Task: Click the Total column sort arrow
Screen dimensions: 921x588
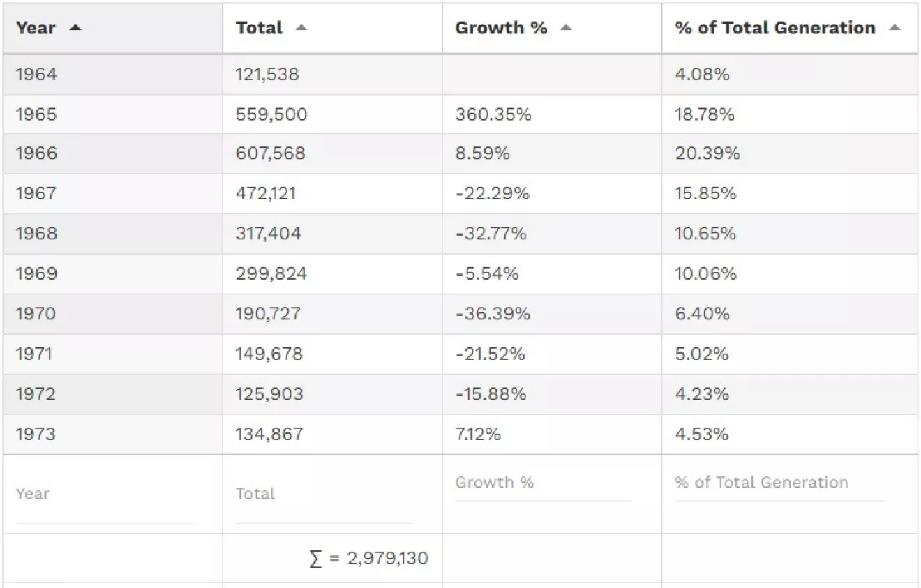Action: [x=301, y=28]
